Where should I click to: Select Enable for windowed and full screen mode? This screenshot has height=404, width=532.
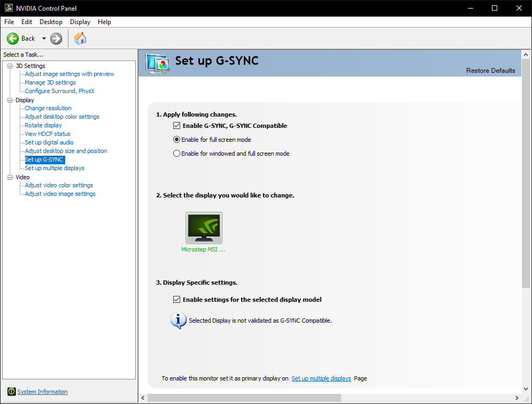point(176,154)
